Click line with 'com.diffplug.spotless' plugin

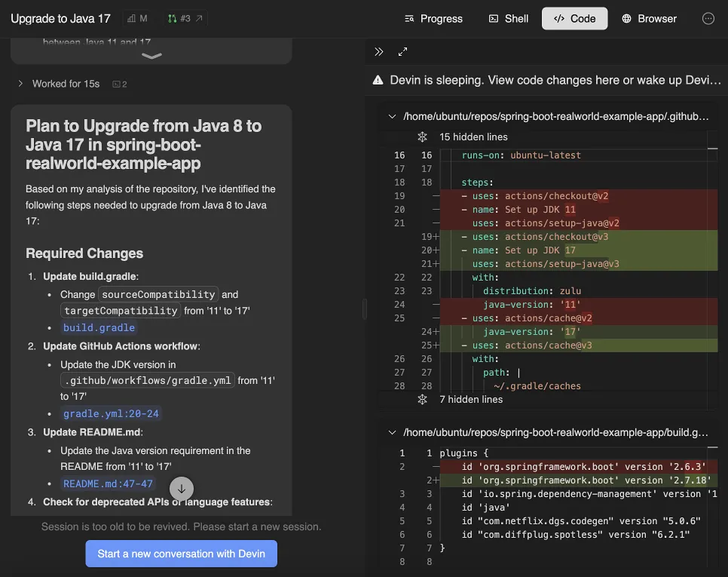[579, 535]
